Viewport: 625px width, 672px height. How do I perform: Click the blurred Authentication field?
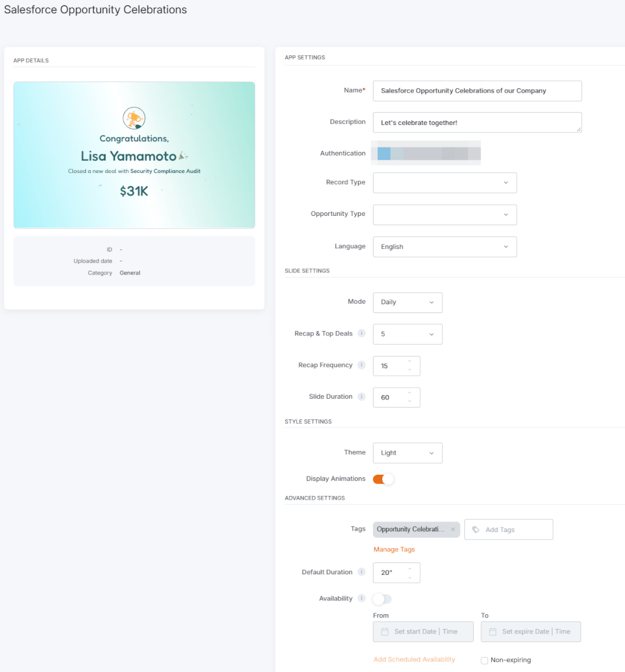point(426,153)
